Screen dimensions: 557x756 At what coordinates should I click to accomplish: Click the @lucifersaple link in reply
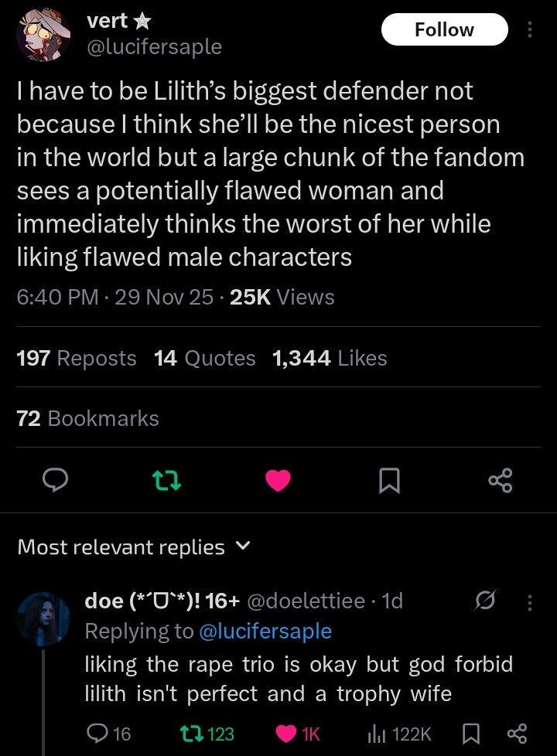(265, 631)
